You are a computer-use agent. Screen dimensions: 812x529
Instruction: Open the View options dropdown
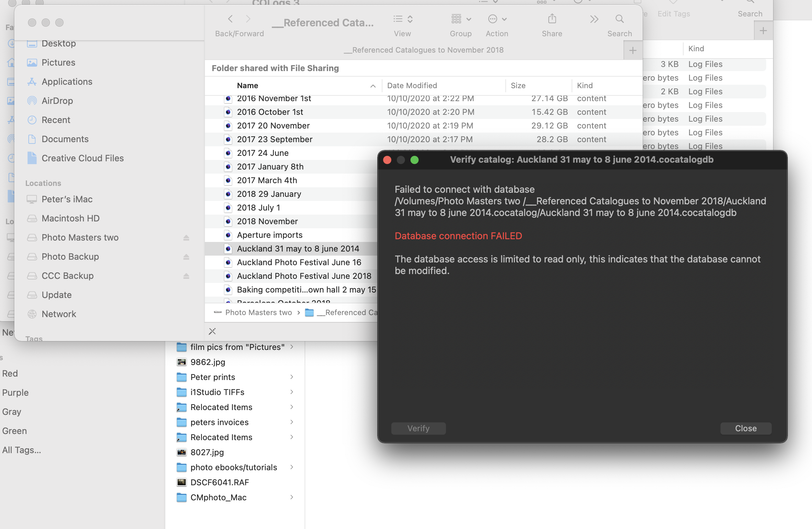click(x=403, y=19)
